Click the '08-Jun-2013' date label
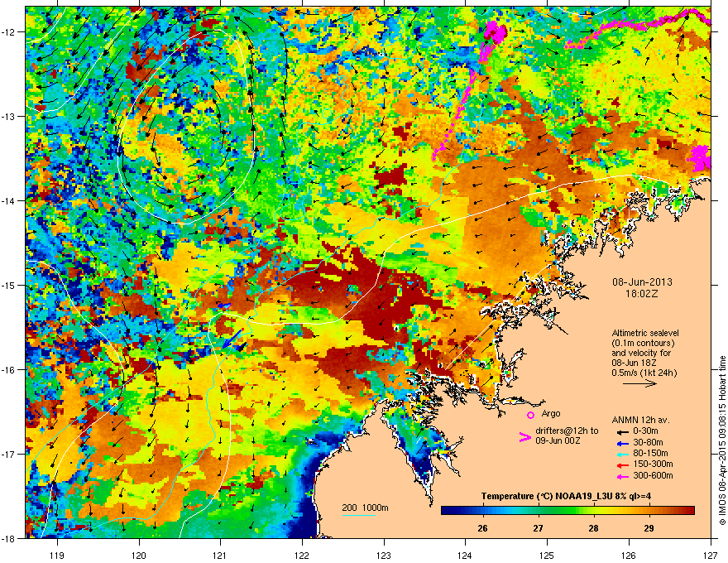Screen dimensions: 728x563 point(642,282)
